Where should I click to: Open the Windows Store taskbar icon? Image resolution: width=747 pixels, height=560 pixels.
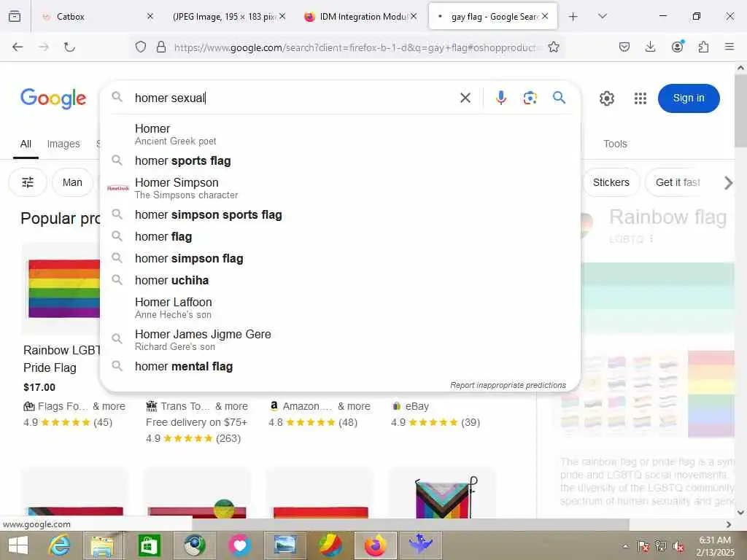(149, 545)
